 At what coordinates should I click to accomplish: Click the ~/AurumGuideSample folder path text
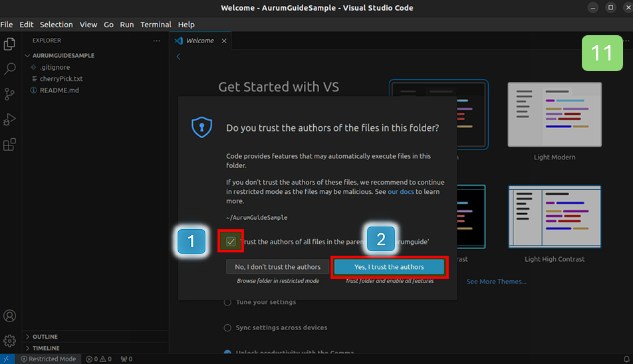pyautogui.click(x=257, y=218)
